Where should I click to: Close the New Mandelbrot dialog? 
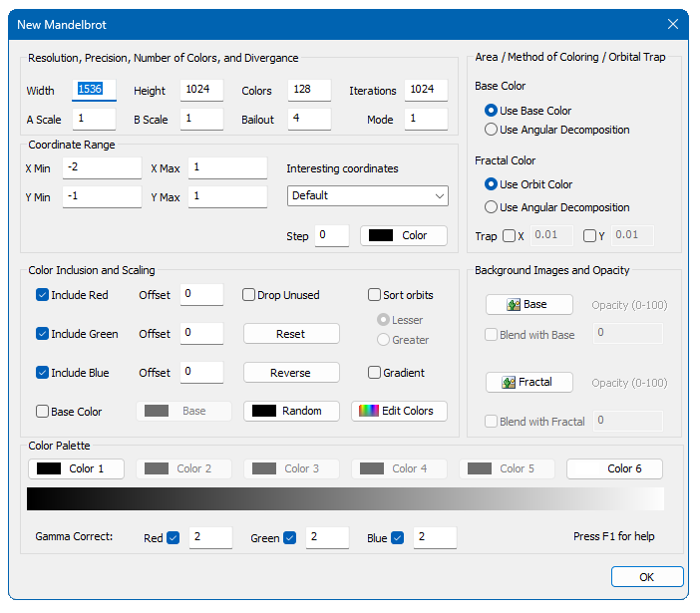[673, 24]
